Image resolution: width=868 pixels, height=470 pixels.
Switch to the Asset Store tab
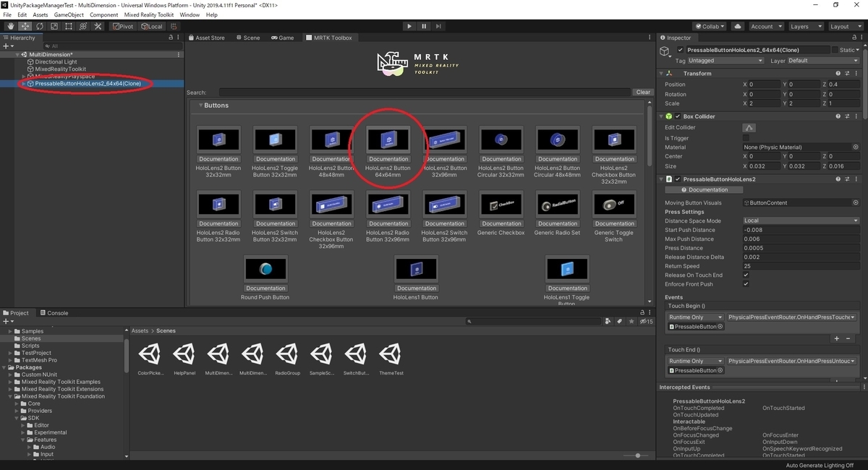(207, 38)
